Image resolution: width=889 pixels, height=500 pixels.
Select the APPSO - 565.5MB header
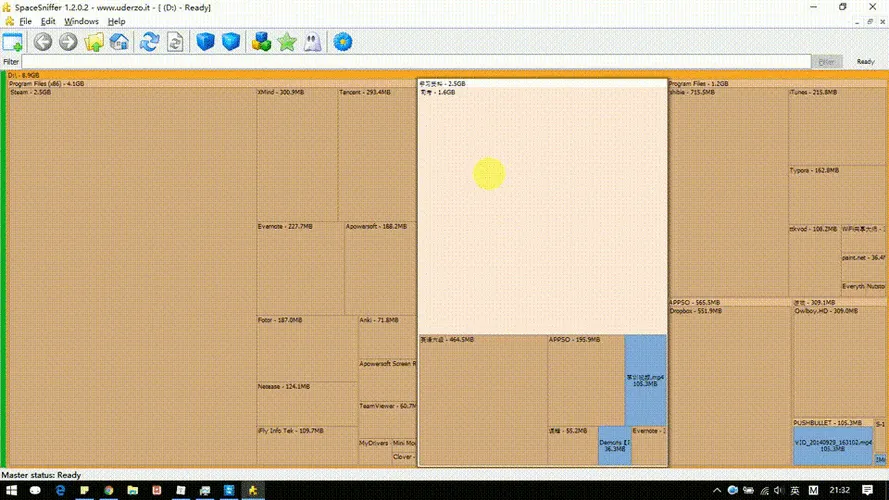(729, 302)
